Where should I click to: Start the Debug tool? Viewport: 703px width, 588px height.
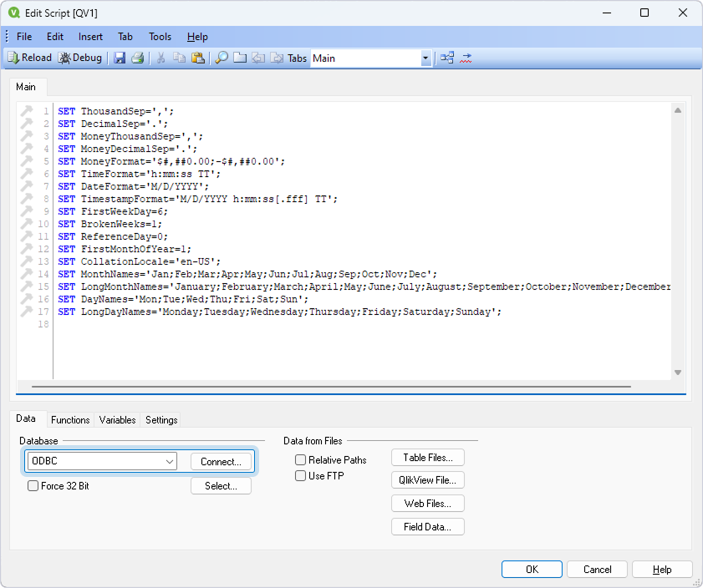pos(80,58)
